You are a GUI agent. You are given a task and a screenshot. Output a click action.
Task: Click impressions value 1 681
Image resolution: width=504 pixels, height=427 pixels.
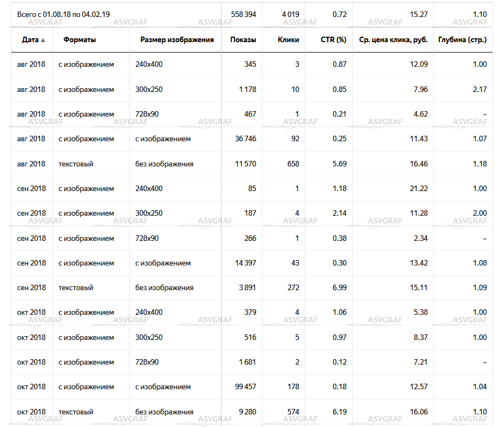pos(248,362)
